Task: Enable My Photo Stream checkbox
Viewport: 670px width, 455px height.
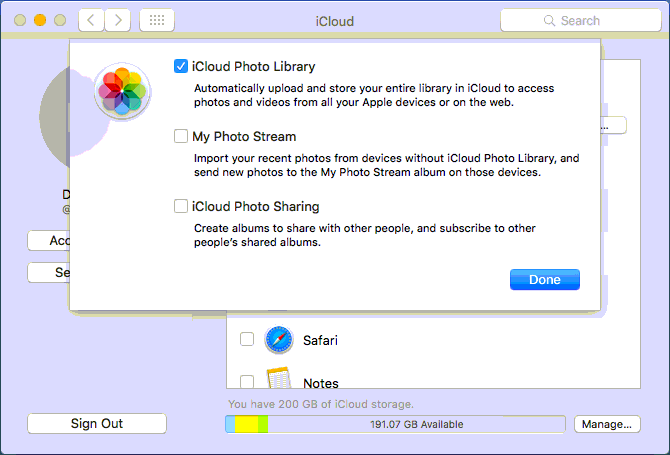Action: tap(181, 136)
